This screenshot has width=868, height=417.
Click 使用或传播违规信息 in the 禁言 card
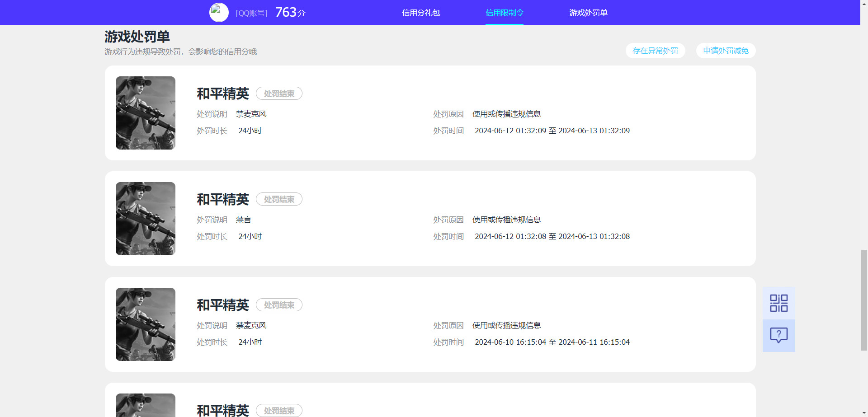(x=506, y=220)
